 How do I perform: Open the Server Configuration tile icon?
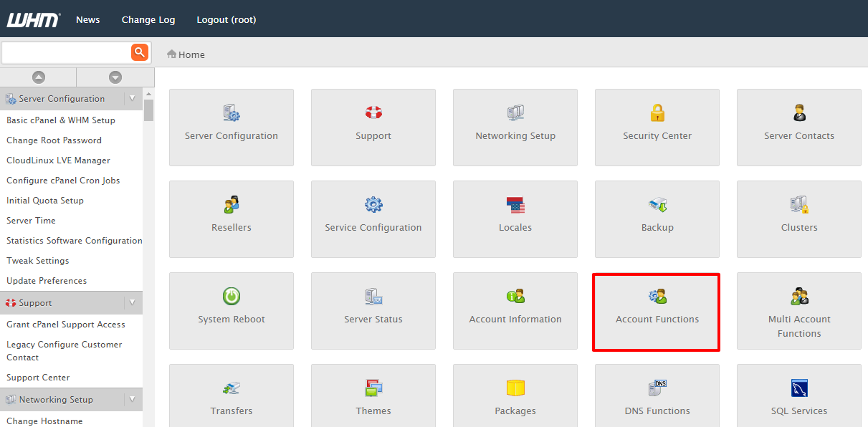click(232, 112)
